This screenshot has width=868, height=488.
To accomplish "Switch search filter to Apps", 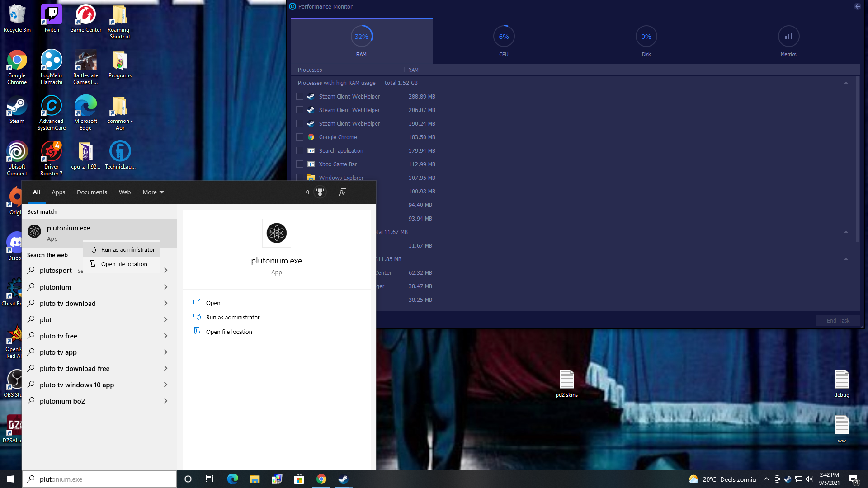I will 58,192.
